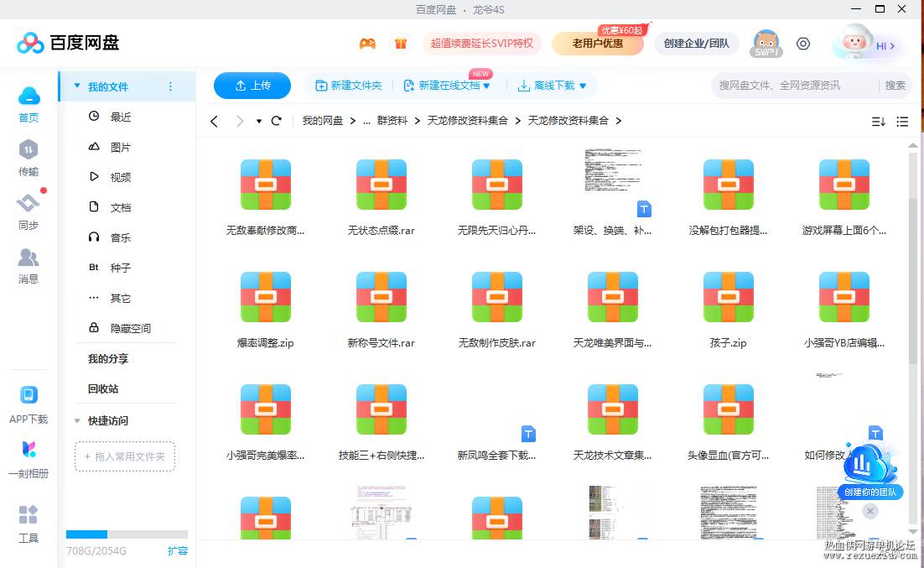Open the 新凤鸣全套下载 document

click(496, 422)
